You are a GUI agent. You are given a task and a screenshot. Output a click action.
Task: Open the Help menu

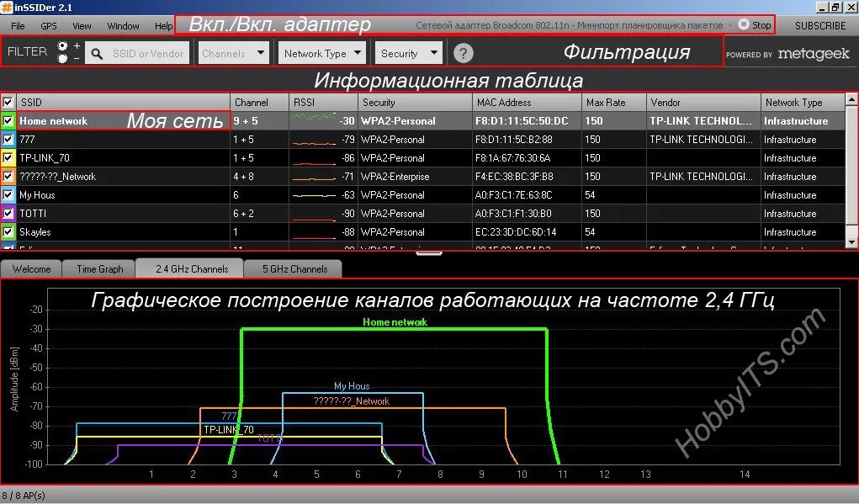point(163,26)
